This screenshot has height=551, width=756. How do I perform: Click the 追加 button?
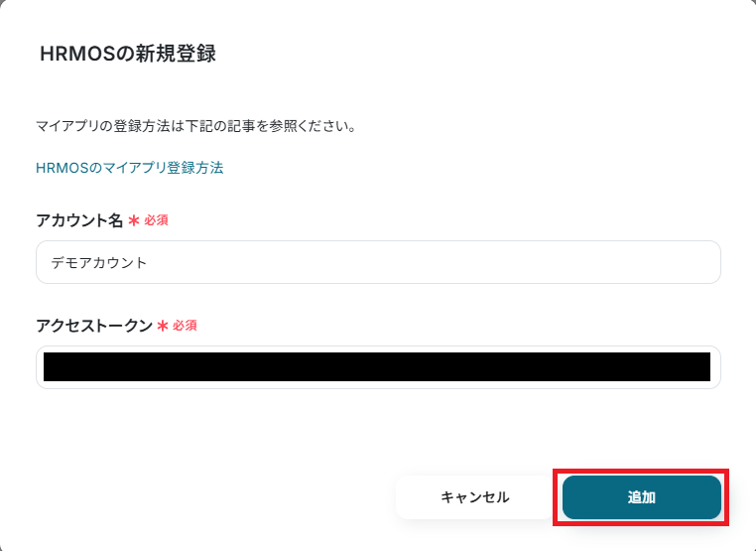pos(641,497)
